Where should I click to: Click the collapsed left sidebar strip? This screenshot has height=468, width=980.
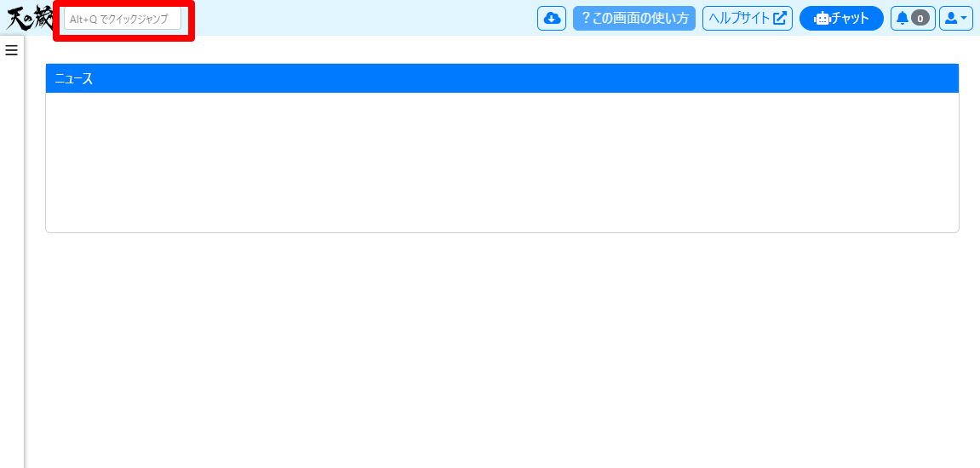click(x=12, y=255)
